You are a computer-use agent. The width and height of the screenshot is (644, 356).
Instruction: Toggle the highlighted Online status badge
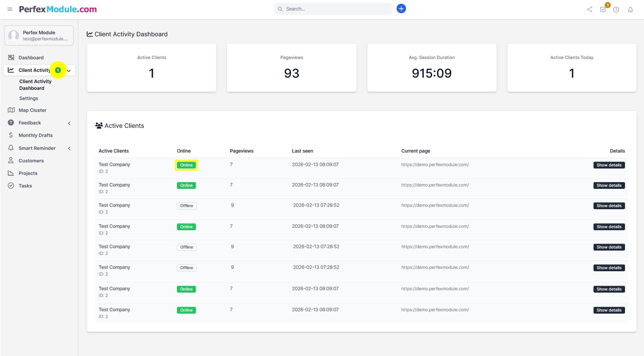tap(186, 165)
